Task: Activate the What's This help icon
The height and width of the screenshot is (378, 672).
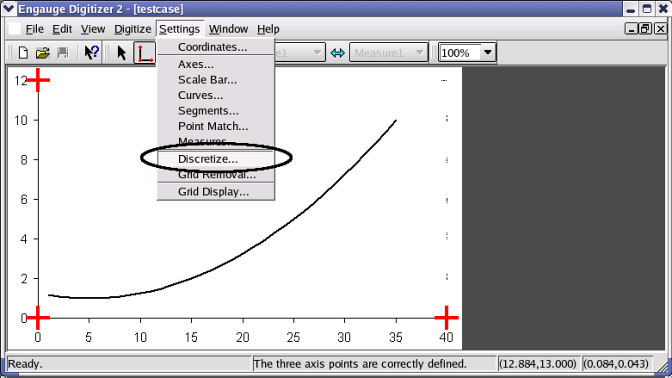Action: 91,53
